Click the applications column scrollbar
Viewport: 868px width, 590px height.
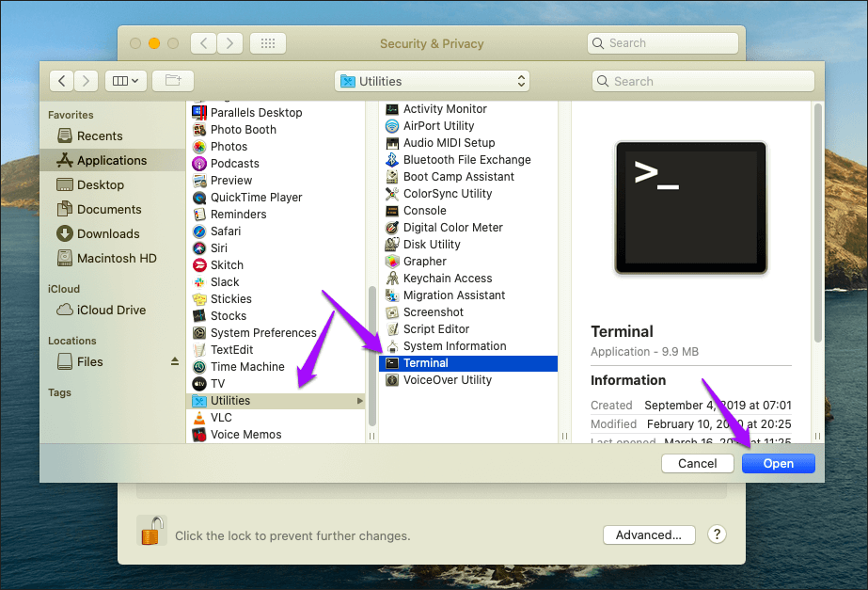coord(372,356)
